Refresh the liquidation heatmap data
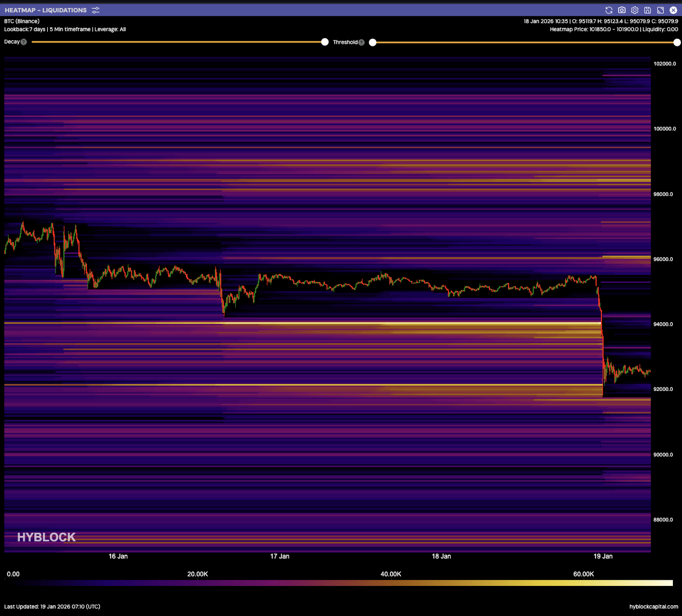Viewport: 682px width, 616px height. pyautogui.click(x=609, y=10)
